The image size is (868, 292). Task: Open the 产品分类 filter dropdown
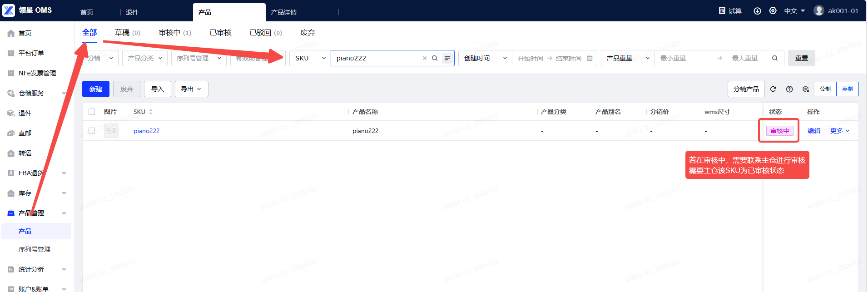144,58
